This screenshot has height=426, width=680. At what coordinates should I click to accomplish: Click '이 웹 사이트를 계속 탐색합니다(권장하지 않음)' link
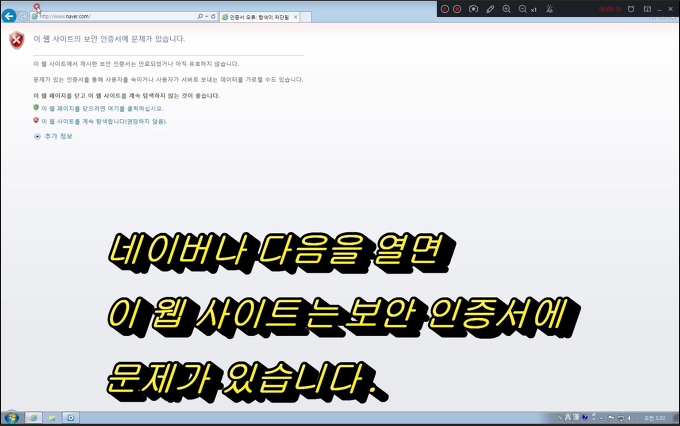click(104, 121)
